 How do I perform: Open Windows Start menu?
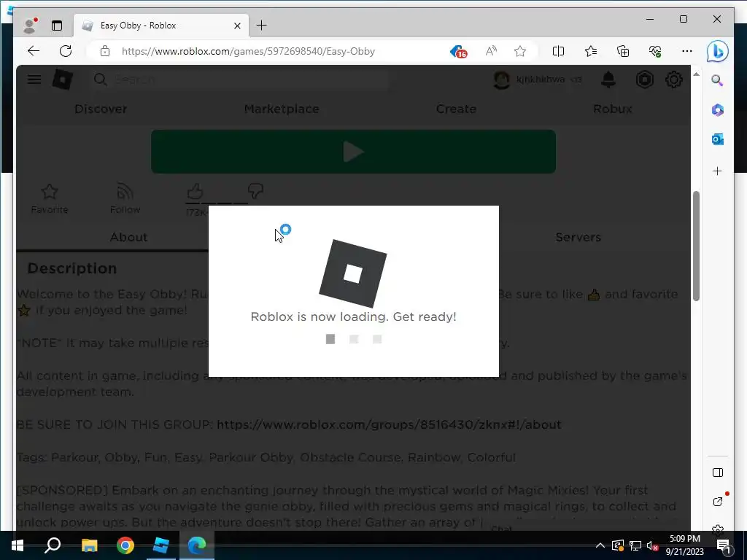pyautogui.click(x=18, y=545)
